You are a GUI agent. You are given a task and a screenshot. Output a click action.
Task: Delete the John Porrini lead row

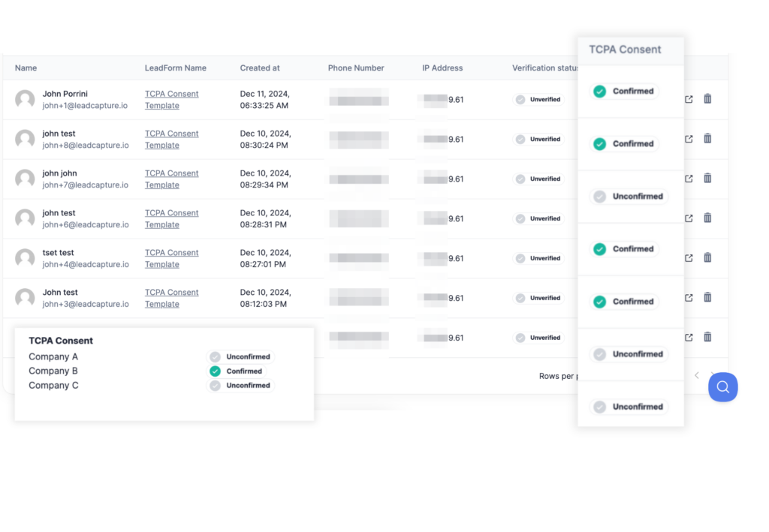707,99
